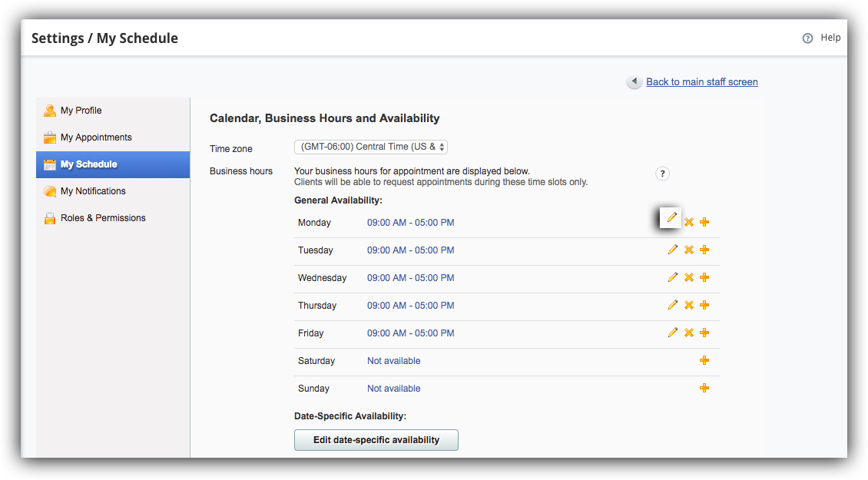
Task: Remove Tuesday hours with the X icon
Action: [689, 250]
